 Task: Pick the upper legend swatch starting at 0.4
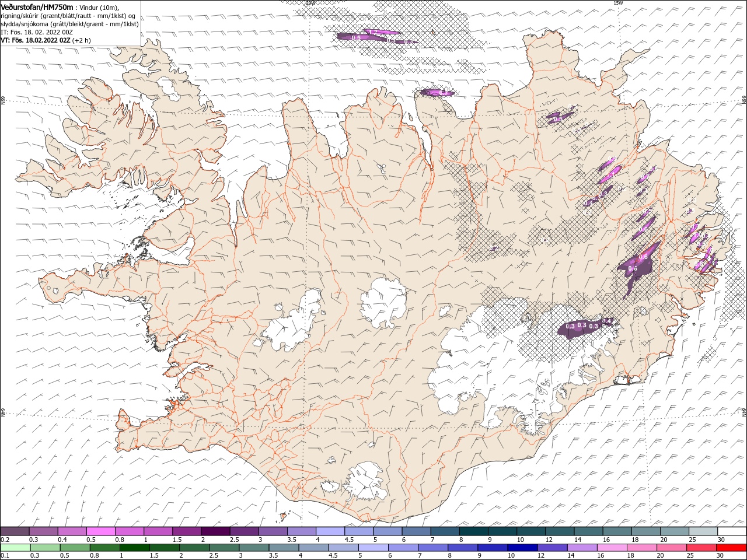pos(72,531)
